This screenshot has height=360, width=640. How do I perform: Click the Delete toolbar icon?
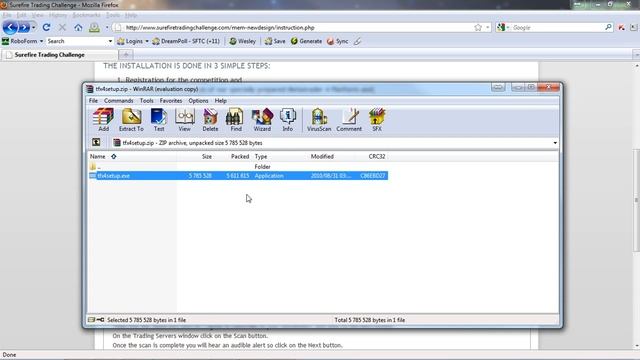210,120
